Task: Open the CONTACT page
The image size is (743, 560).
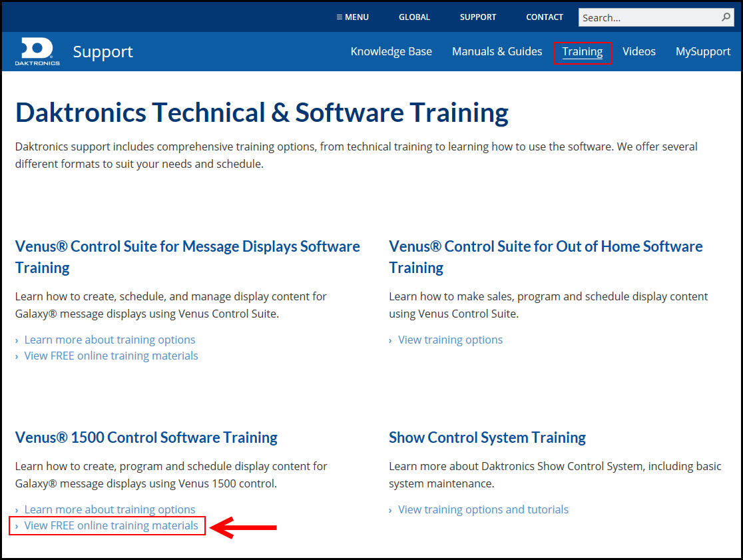Action: tap(544, 17)
